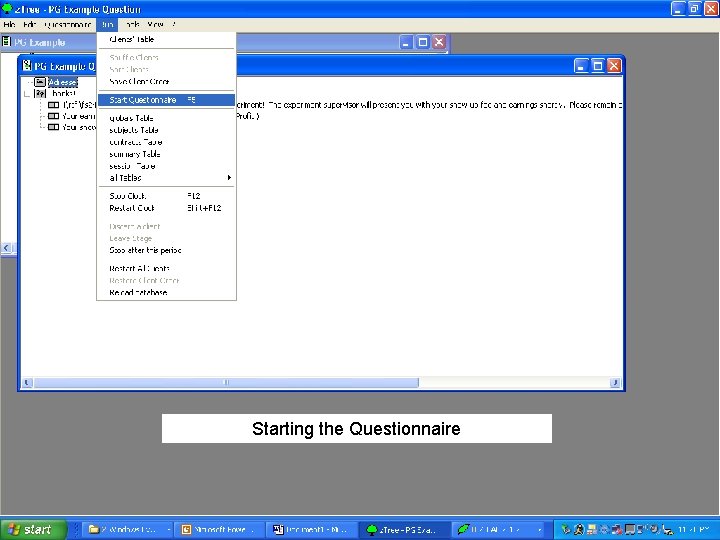720x540 pixels.
Task: Open the Windows start menu
Action: 33,529
